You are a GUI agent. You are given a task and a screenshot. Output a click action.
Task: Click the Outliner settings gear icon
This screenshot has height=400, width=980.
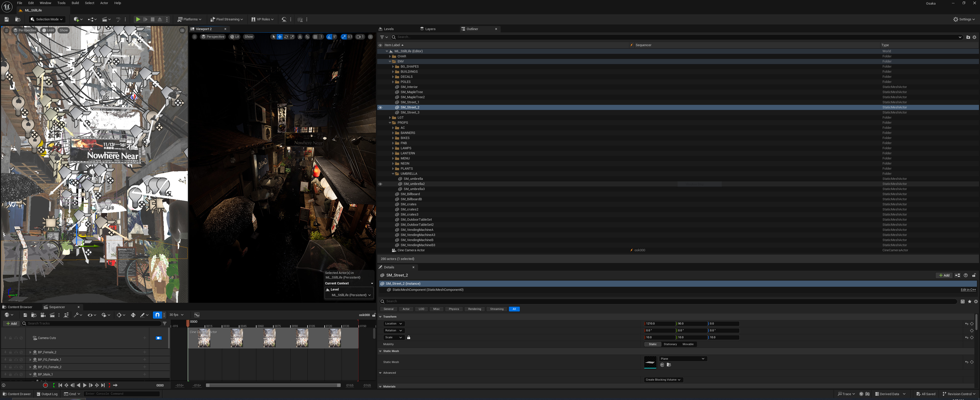click(x=974, y=37)
